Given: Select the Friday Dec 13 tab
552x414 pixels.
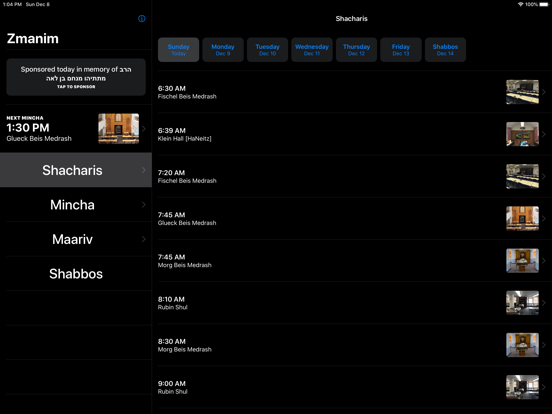Looking at the screenshot, I should tap(401, 50).
